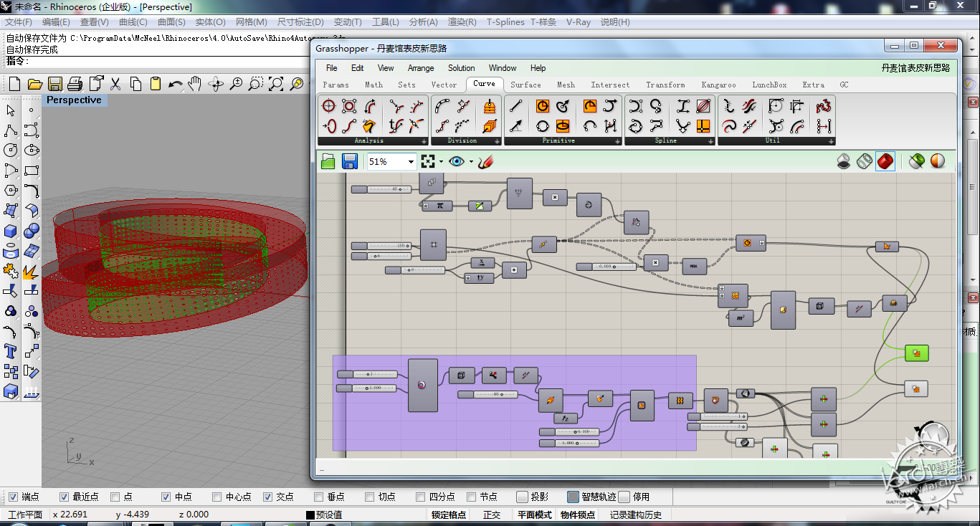
Task: Select pointer arrow tool in Rhino sidebar
Action: tap(11, 110)
